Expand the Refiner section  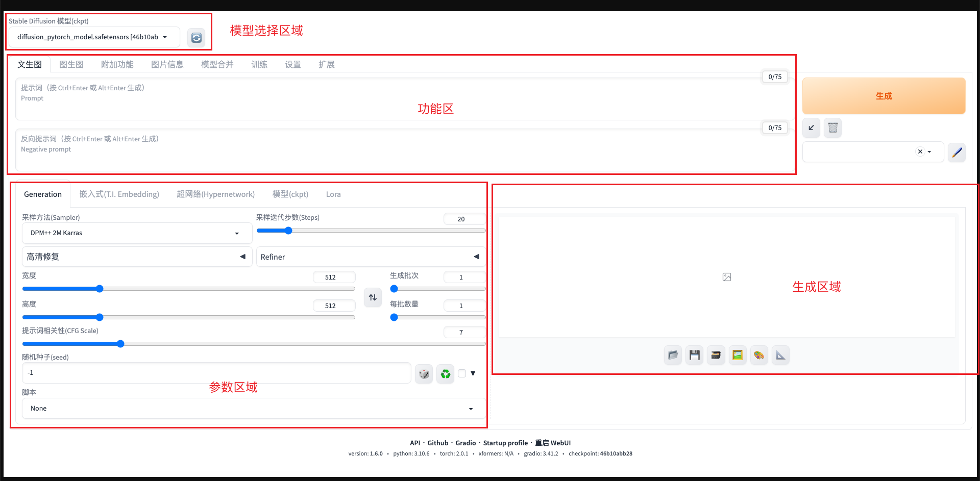coord(371,257)
